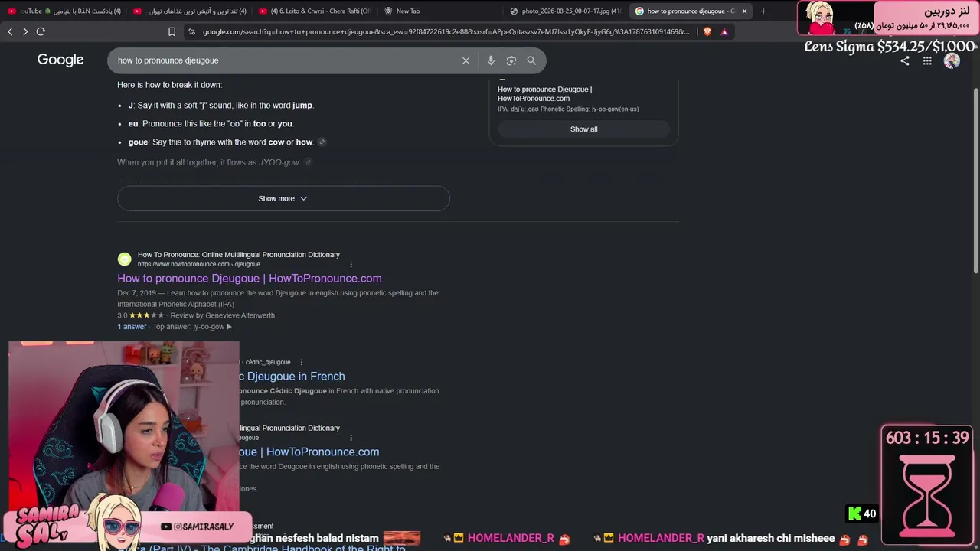Click the 'IPA: Phonetic Spelling' line
This screenshot has height=551, width=980.
568,109
